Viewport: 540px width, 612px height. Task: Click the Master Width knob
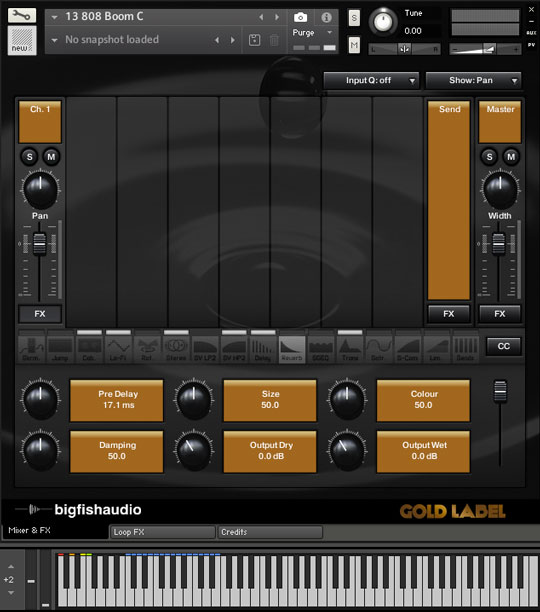click(x=500, y=190)
